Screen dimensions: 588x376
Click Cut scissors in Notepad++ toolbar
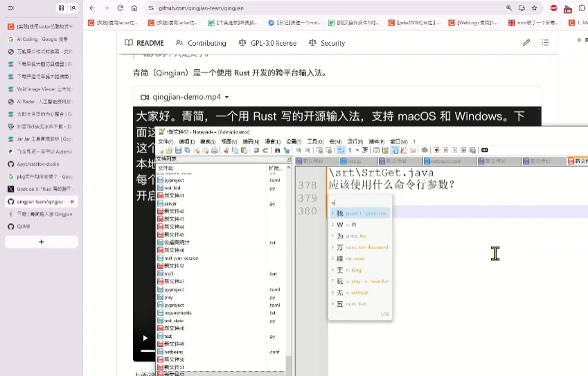coord(226,150)
